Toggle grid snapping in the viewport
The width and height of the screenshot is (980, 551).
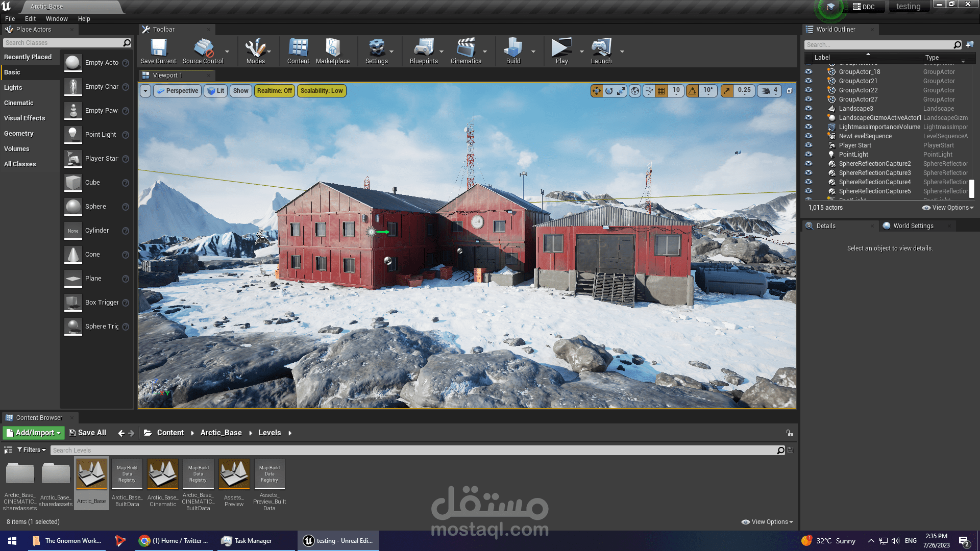pos(661,91)
